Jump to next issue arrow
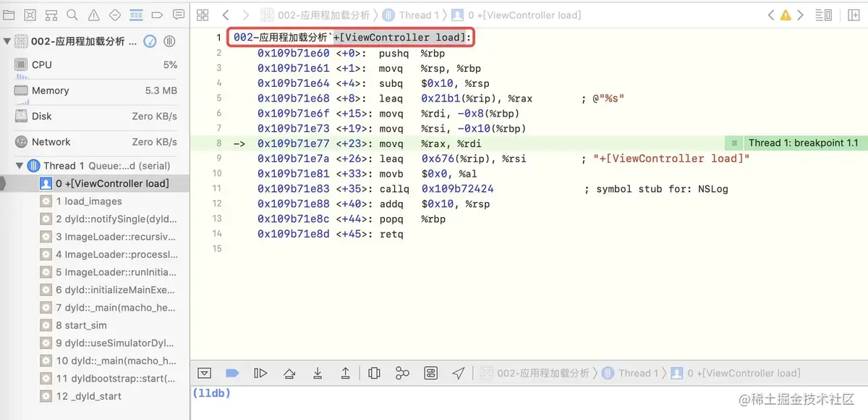This screenshot has height=420, width=868. pos(799,14)
